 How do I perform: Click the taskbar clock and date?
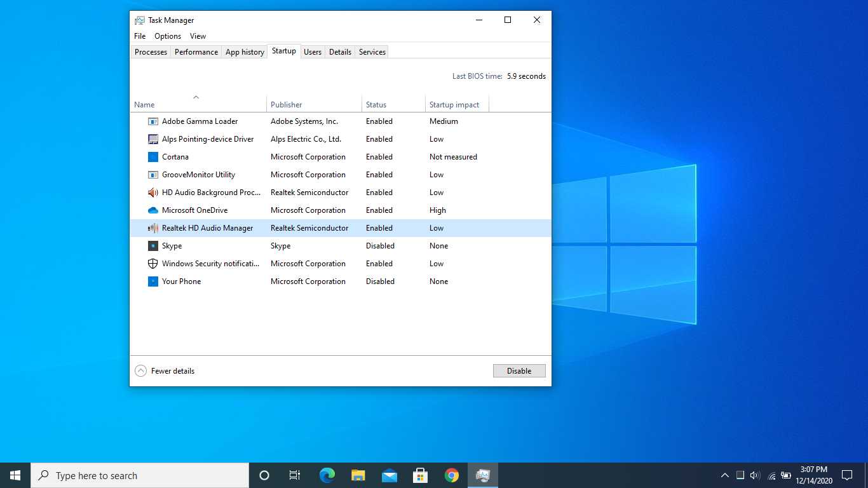tap(814, 475)
